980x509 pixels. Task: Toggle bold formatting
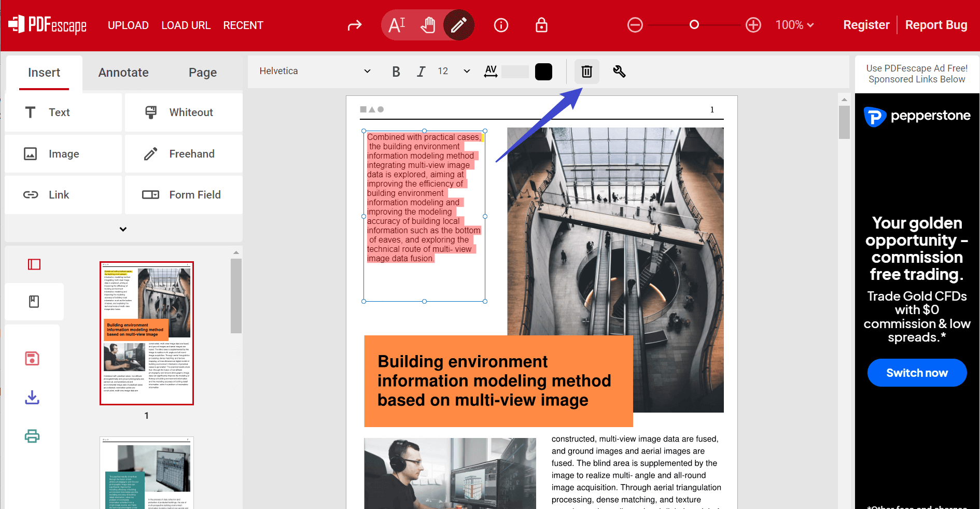[396, 71]
